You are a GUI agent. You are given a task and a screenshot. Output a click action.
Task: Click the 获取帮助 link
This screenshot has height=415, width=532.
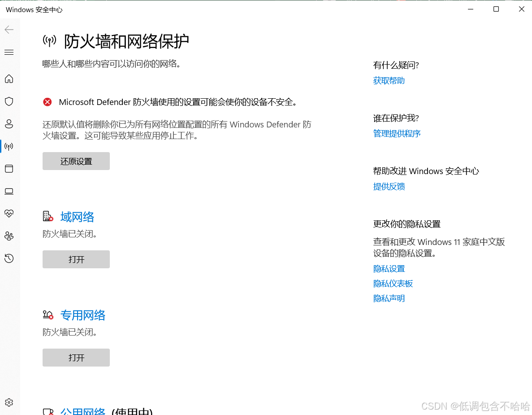(x=389, y=80)
